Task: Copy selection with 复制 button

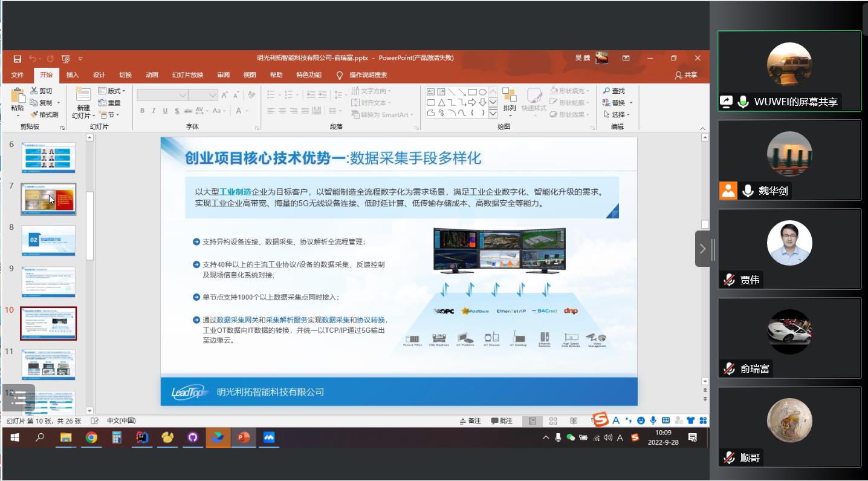Action: point(42,103)
